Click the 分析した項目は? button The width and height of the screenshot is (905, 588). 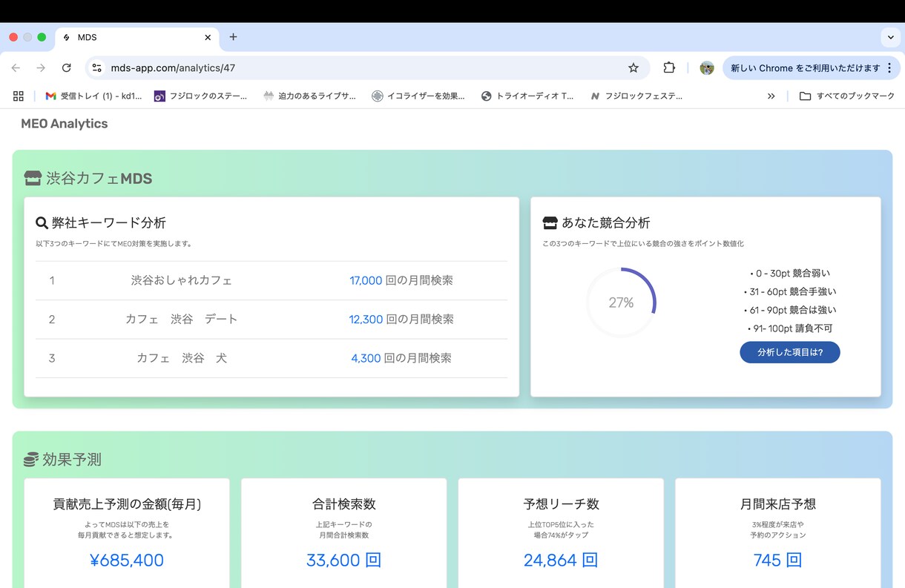tap(790, 352)
